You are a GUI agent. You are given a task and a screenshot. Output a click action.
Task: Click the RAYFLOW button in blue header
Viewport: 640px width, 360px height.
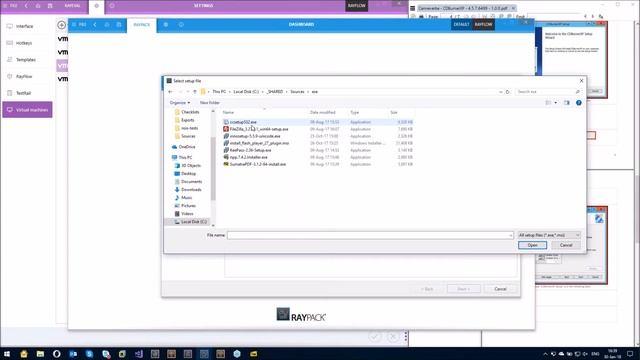coord(483,24)
